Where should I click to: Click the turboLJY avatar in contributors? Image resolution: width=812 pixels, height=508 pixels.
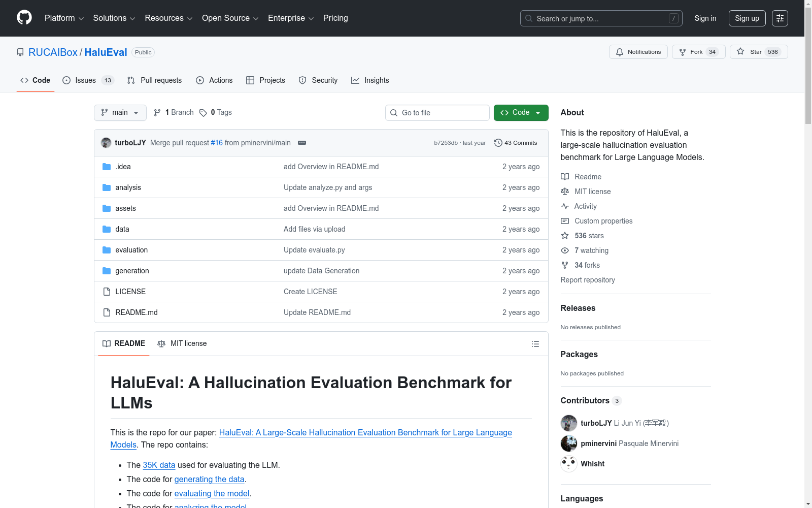click(568, 423)
